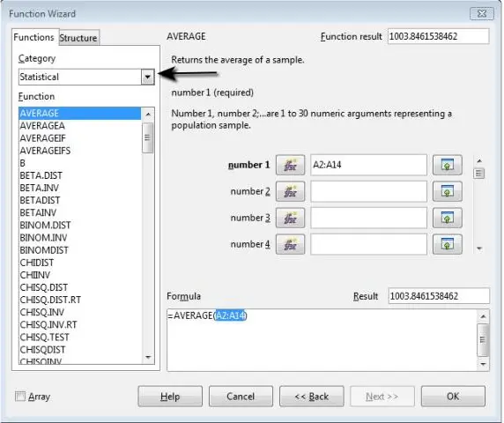The height and width of the screenshot is (423, 504).
Task: Select CHIINV in the function list
Action: 79,275
